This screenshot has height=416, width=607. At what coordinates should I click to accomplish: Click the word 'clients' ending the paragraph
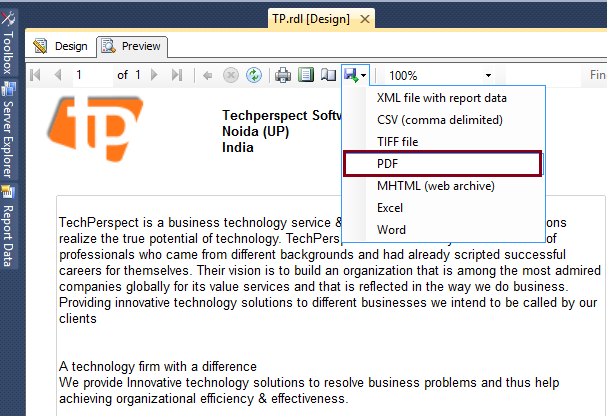click(77, 318)
